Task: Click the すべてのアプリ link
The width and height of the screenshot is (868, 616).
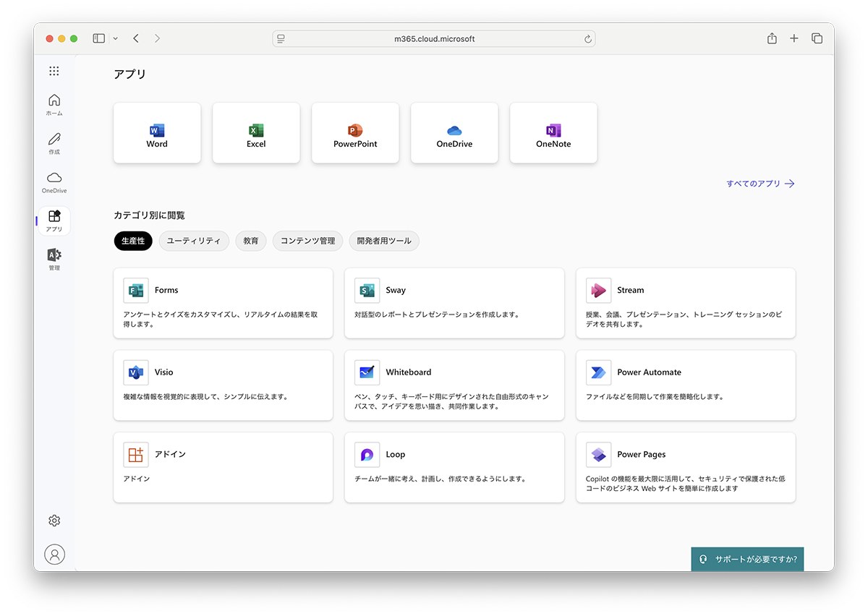Action: (759, 184)
